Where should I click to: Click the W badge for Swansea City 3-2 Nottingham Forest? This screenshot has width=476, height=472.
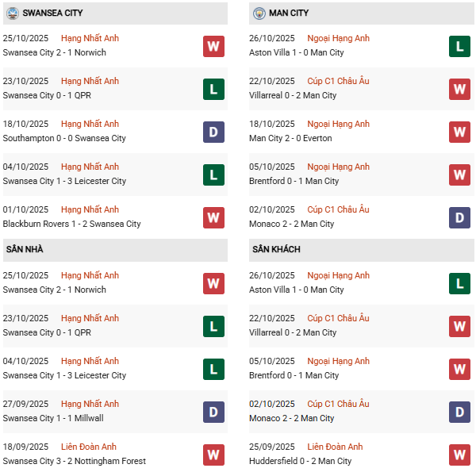pos(213,455)
